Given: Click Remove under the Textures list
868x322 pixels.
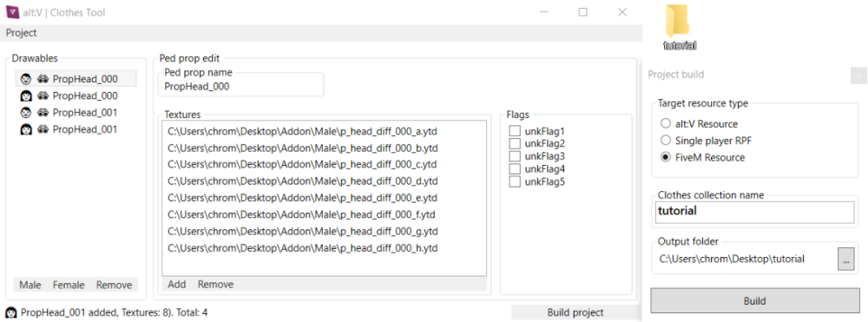Looking at the screenshot, I should click(216, 285).
